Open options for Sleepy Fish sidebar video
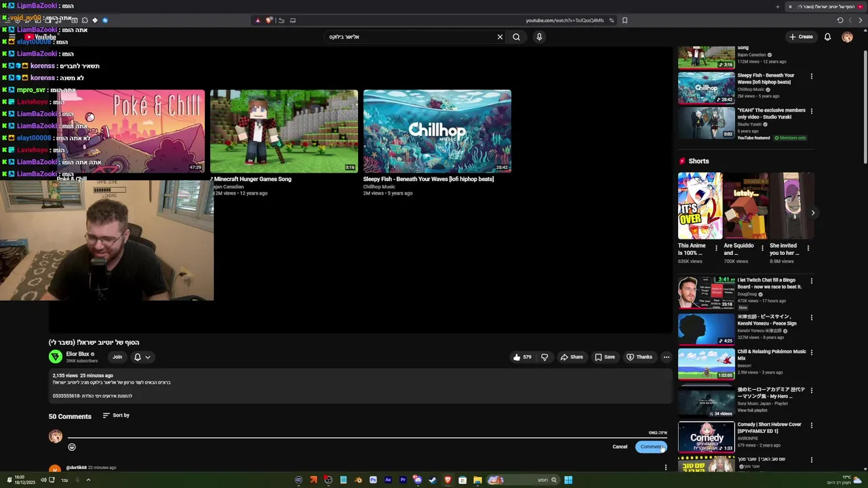Screen dimensions: 868x488 tap(811, 76)
